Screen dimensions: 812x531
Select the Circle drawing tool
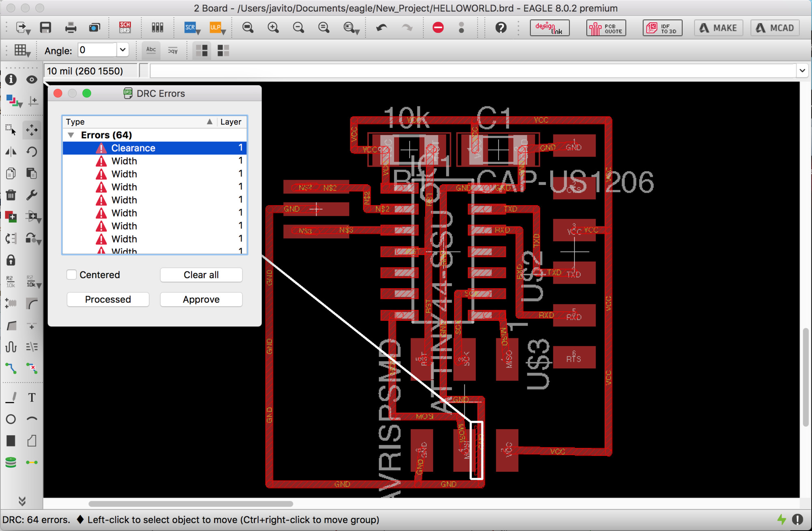coord(11,419)
